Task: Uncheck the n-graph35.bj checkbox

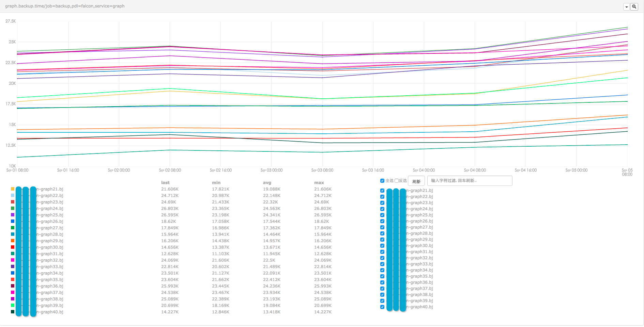Action: click(x=382, y=276)
